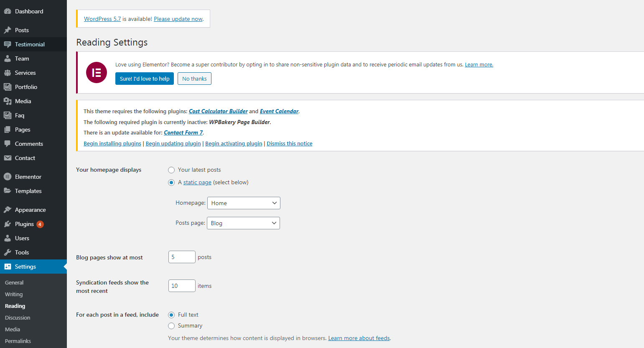The height and width of the screenshot is (348, 644).
Task: Click the Appearance paintbrush icon
Action: [x=8, y=210]
